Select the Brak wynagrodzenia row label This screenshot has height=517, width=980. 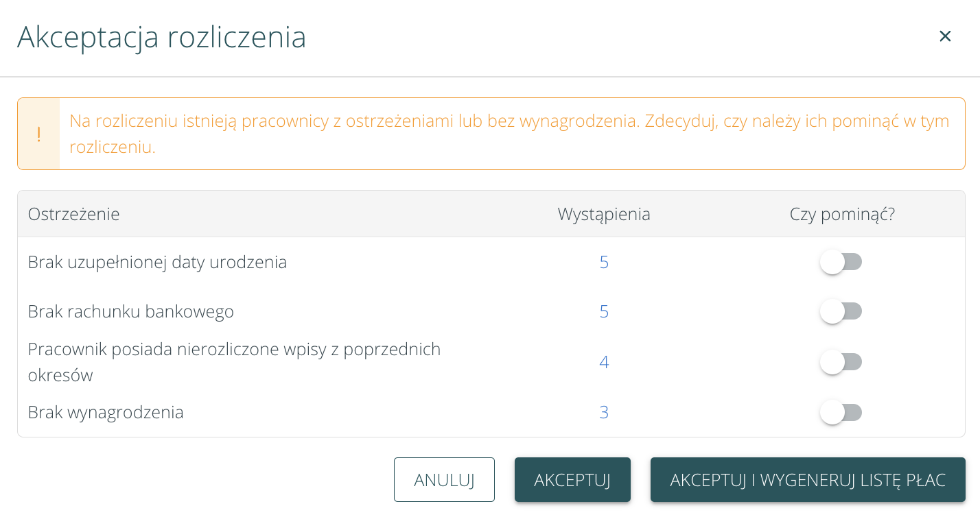pos(106,412)
